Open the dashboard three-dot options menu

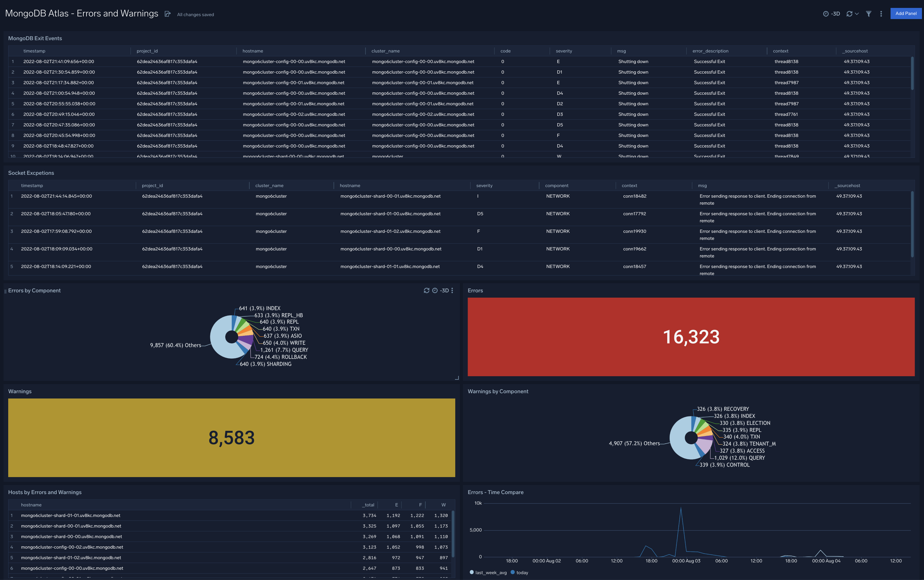[x=881, y=14]
